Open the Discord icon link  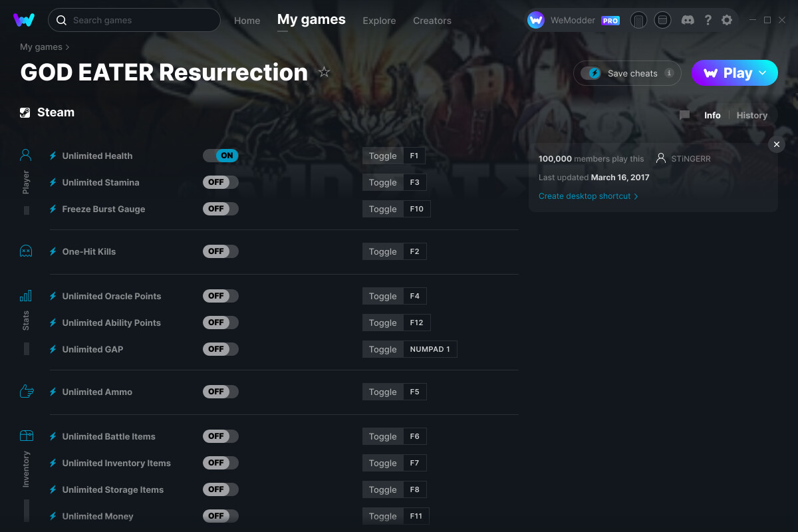pos(688,20)
